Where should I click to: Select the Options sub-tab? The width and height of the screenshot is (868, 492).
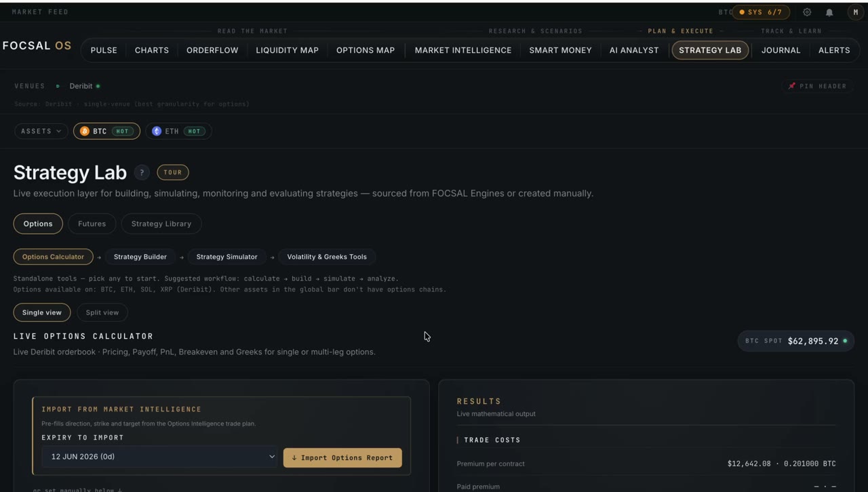(38, 224)
